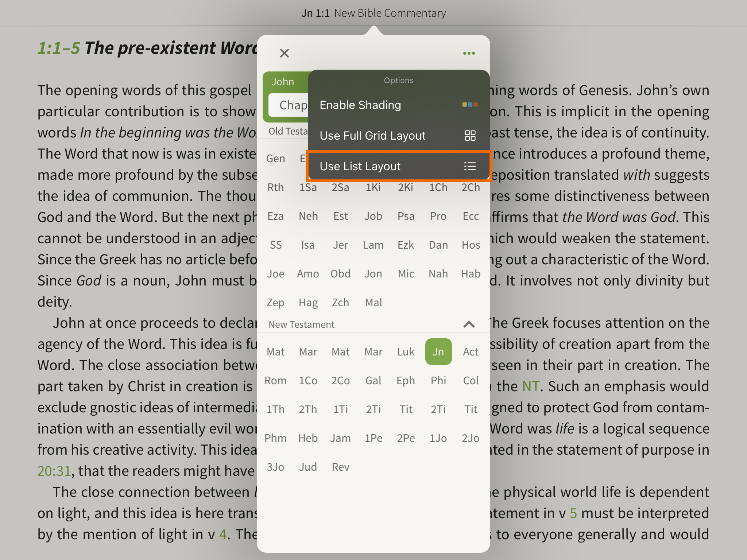Select Ezk book
747x560 pixels.
[x=406, y=245]
